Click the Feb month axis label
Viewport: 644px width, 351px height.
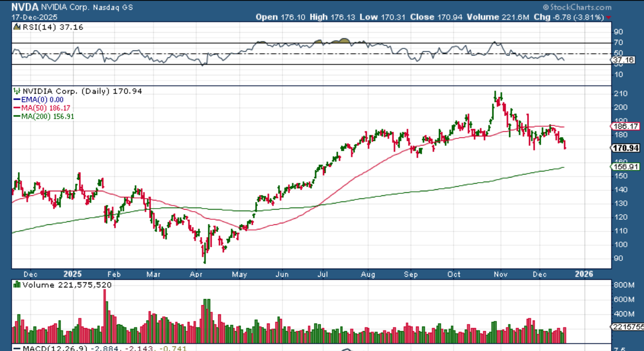[x=113, y=274]
